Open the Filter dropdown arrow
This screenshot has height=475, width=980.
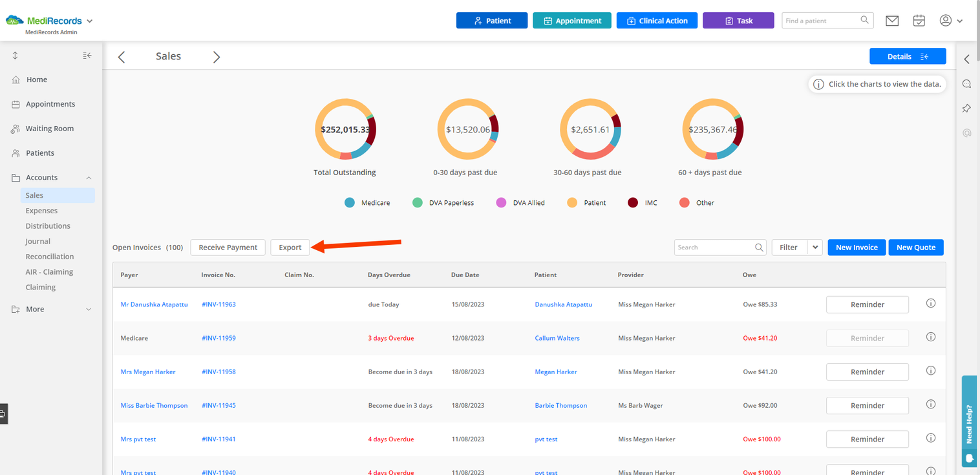pyautogui.click(x=815, y=247)
